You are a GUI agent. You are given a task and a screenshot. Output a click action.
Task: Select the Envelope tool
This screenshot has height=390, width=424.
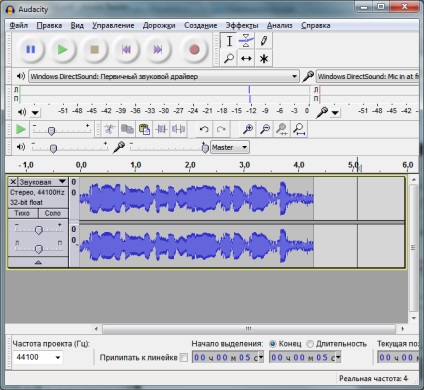pyautogui.click(x=246, y=41)
